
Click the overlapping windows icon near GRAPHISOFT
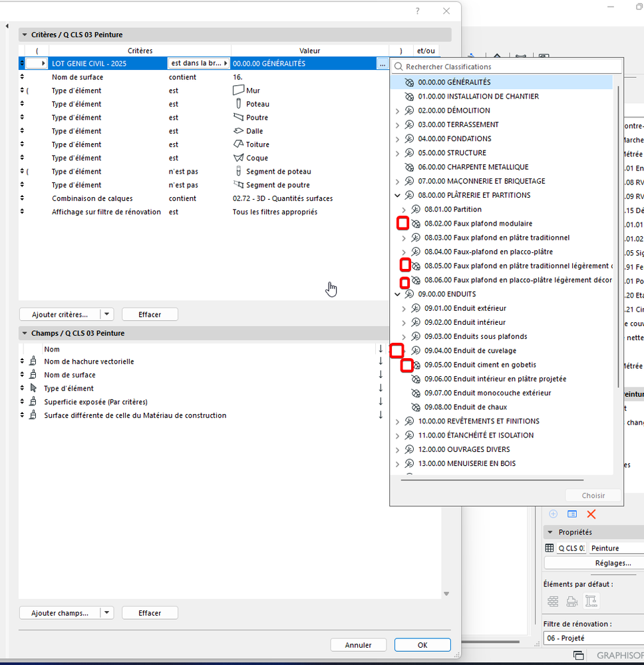coord(578,655)
